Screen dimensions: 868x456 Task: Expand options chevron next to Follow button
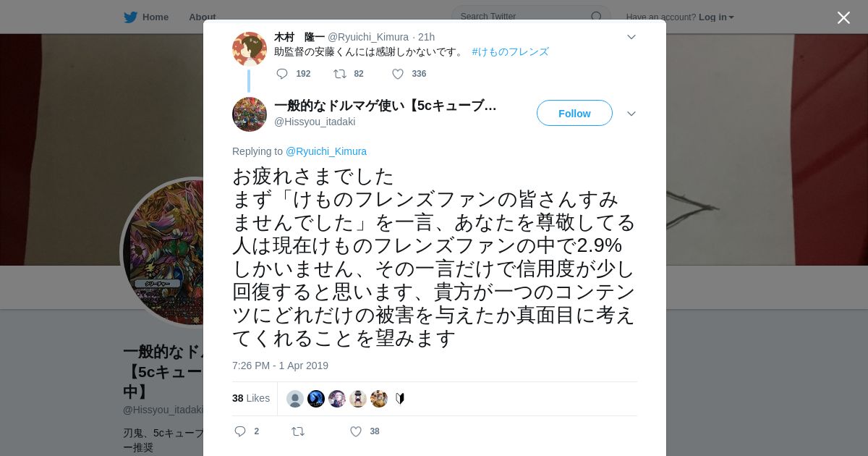coord(631,114)
